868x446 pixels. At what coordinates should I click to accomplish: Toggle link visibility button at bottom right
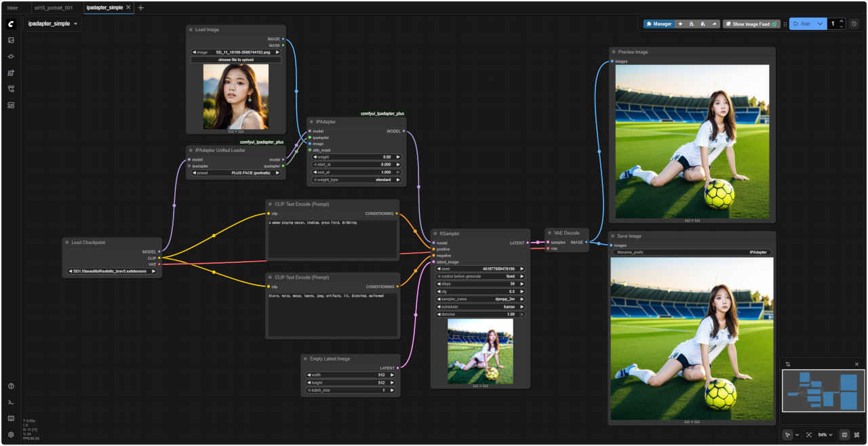tap(856, 434)
